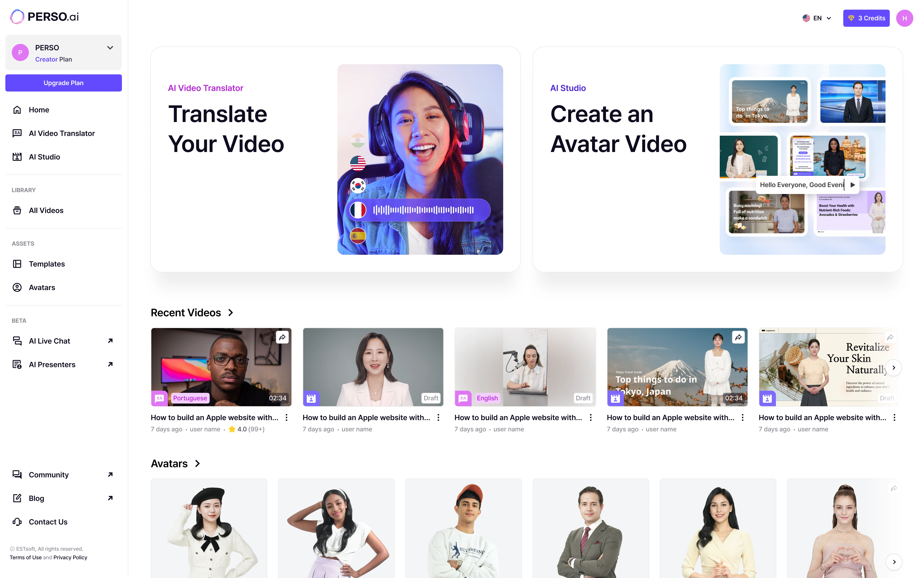This screenshot has width=924, height=578.
Task: Click translate badge icon on Portuguese video
Action: click(x=160, y=398)
